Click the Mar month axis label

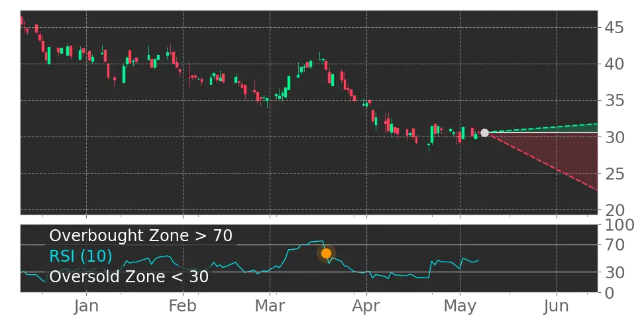(270, 306)
